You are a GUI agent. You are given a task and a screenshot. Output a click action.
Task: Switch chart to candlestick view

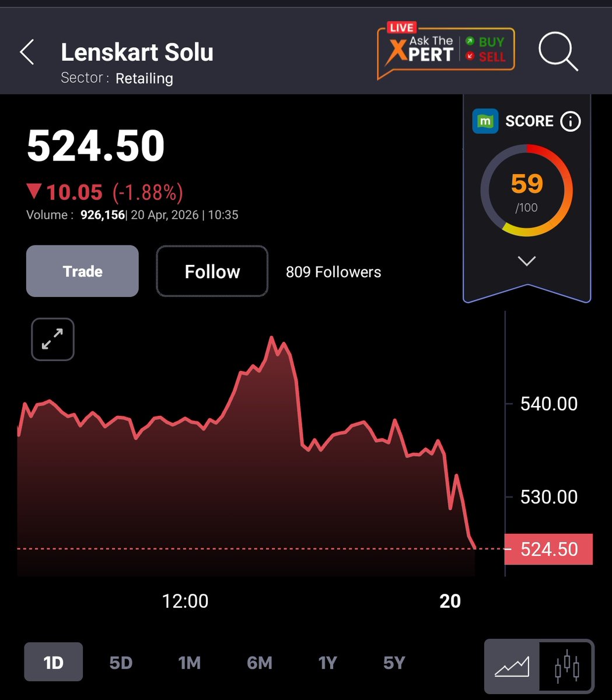coord(566,666)
